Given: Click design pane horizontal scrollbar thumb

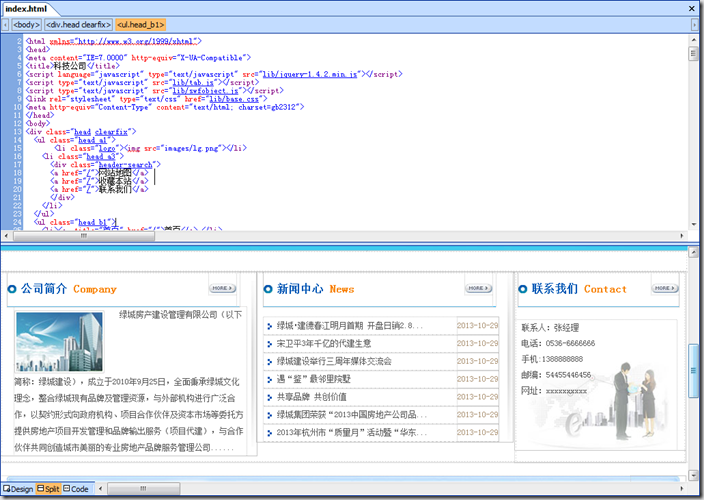Looking at the screenshot, I should click(x=143, y=488).
